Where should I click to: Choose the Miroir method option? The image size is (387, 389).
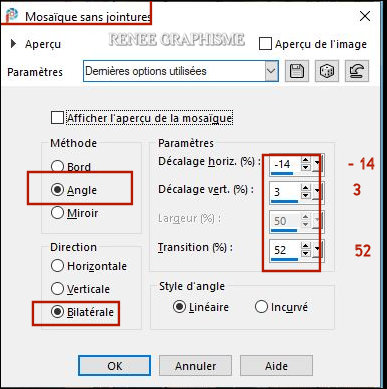(57, 213)
